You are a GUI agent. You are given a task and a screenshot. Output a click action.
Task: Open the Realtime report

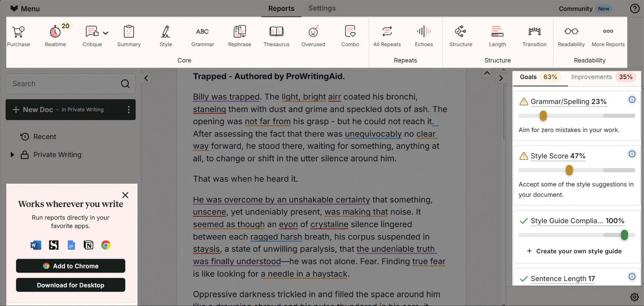55,36
